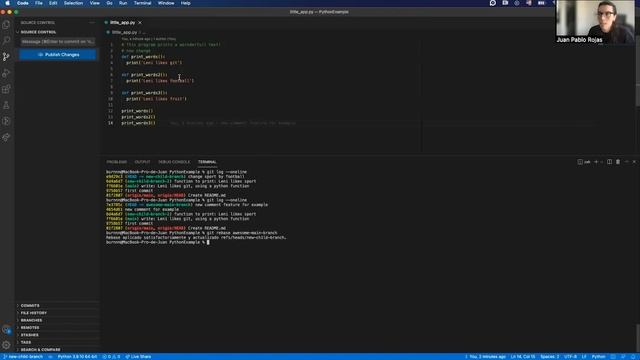This screenshot has height=360, width=640.
Task: Click Spaces: 2 indentation status item
Action: 550,357
